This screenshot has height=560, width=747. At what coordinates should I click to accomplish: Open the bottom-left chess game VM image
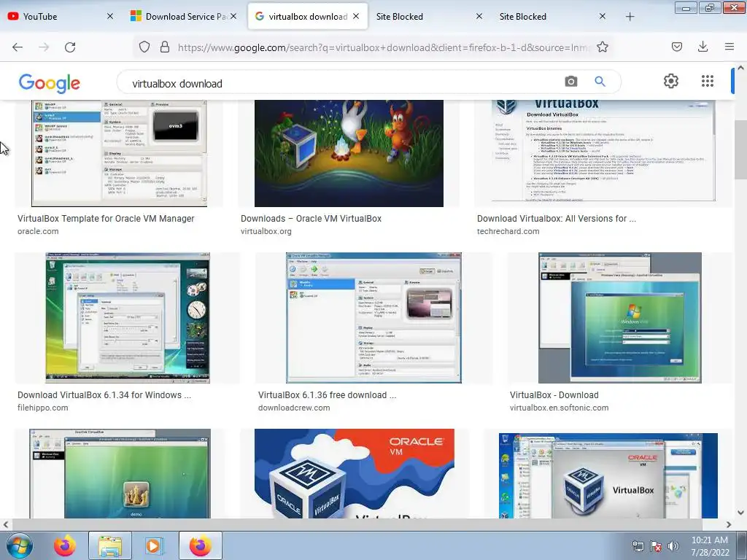click(x=120, y=473)
